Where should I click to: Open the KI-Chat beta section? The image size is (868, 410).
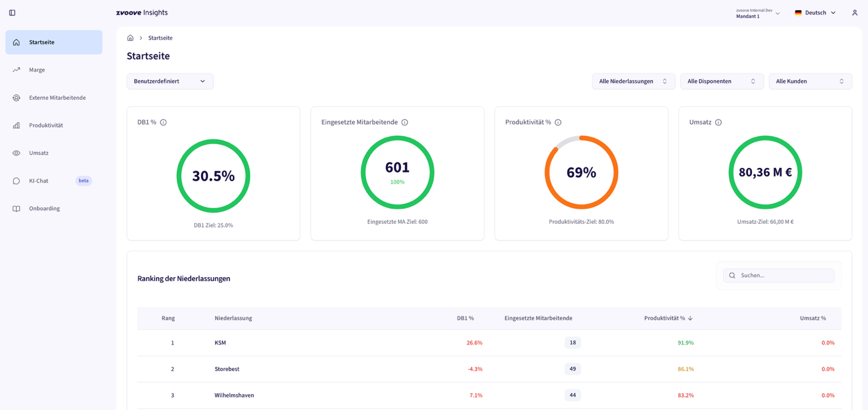click(x=39, y=181)
